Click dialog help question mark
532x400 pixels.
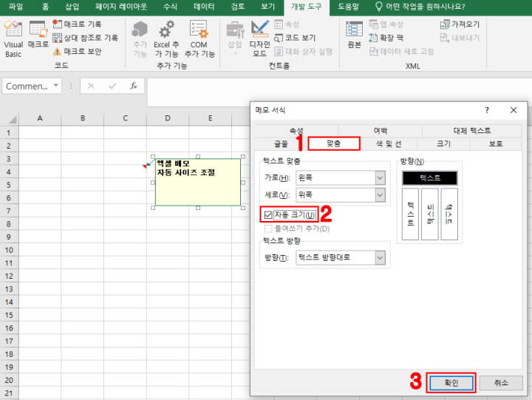[x=487, y=110]
